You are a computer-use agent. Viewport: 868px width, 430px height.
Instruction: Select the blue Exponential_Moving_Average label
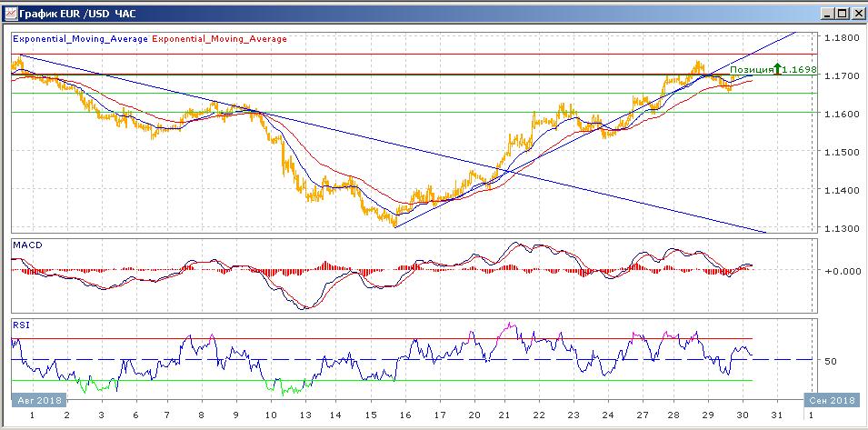point(80,39)
